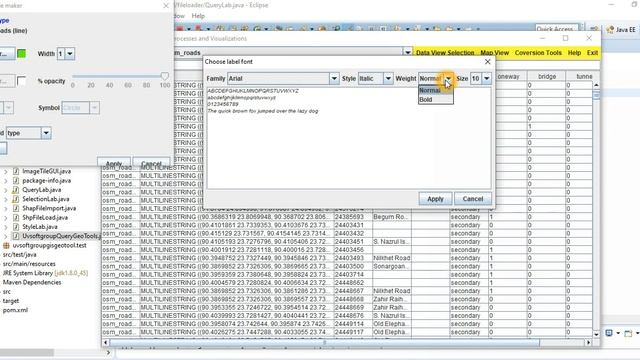The height and width of the screenshot is (360, 640).
Task: Expand the QueryLab.java tree node
Action: [x=6, y=190]
